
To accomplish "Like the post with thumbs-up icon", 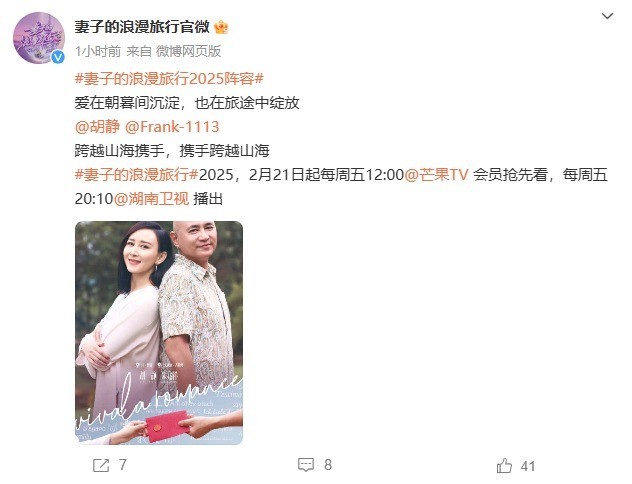I will [504, 466].
